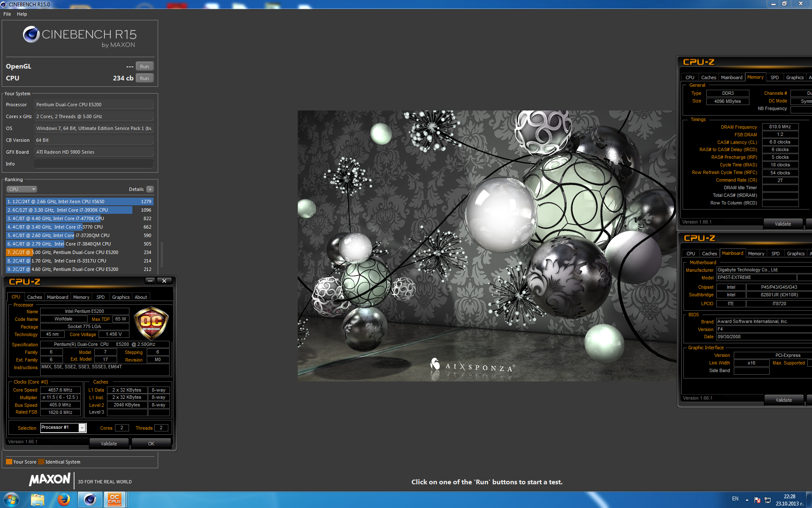Select Graphics tab in top-right CPU-Z window

795,77
